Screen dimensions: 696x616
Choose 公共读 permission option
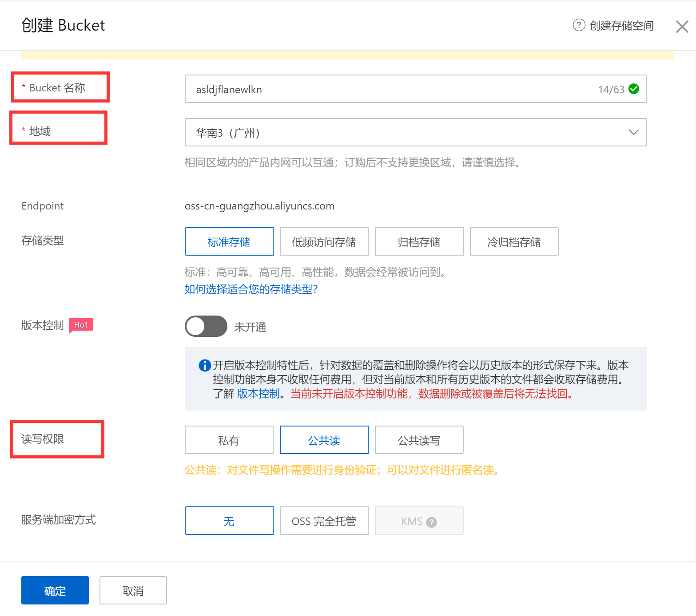coord(324,440)
